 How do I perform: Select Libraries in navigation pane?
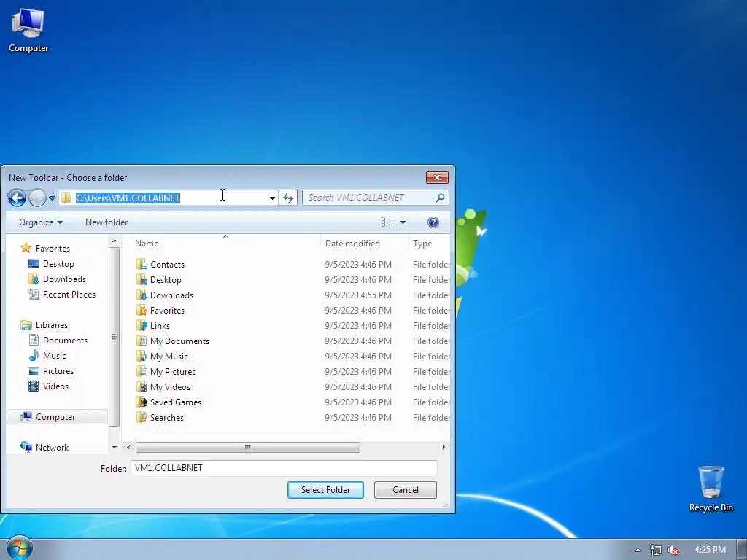click(44, 324)
